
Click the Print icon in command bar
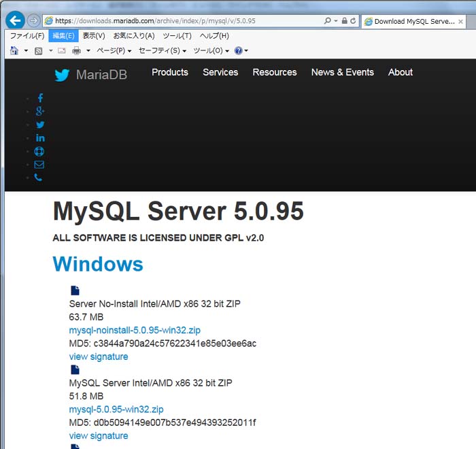tap(76, 51)
